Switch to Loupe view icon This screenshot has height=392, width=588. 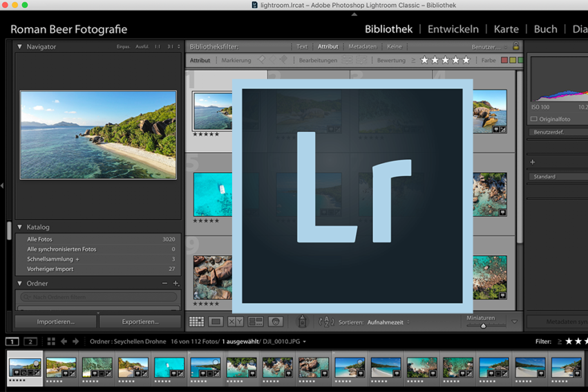point(216,321)
